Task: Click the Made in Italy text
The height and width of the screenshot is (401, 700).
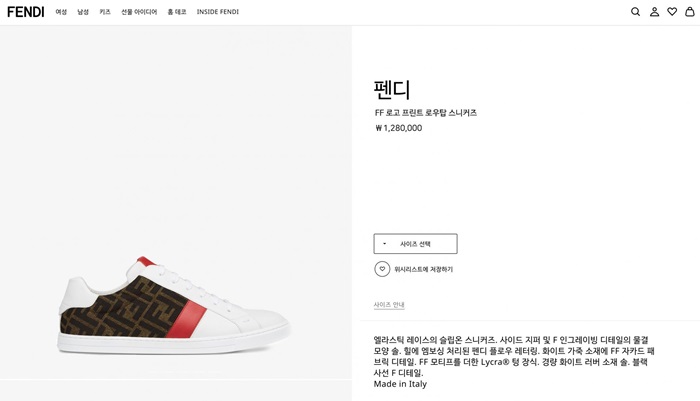Action: click(400, 384)
